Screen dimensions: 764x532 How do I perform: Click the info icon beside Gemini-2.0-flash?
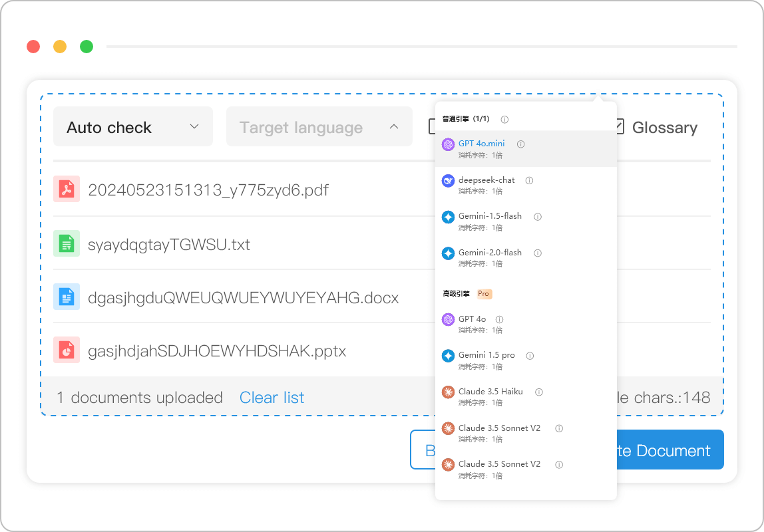pyautogui.click(x=538, y=253)
